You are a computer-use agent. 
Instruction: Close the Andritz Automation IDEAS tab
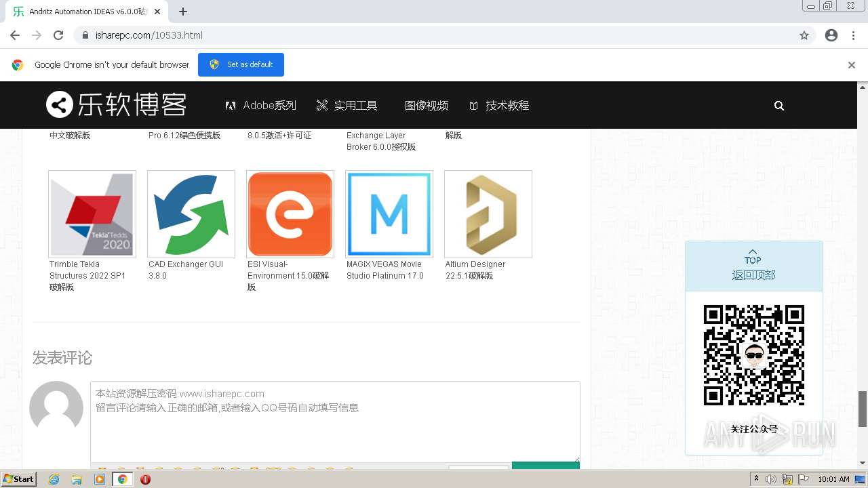(x=157, y=12)
